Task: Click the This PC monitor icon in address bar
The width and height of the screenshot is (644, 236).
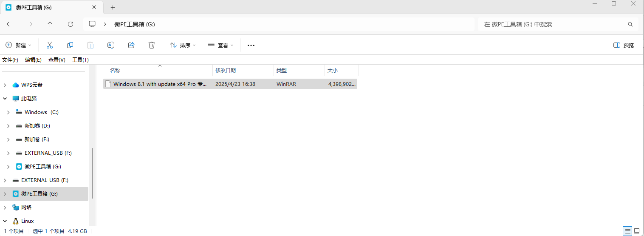Action: (92, 24)
